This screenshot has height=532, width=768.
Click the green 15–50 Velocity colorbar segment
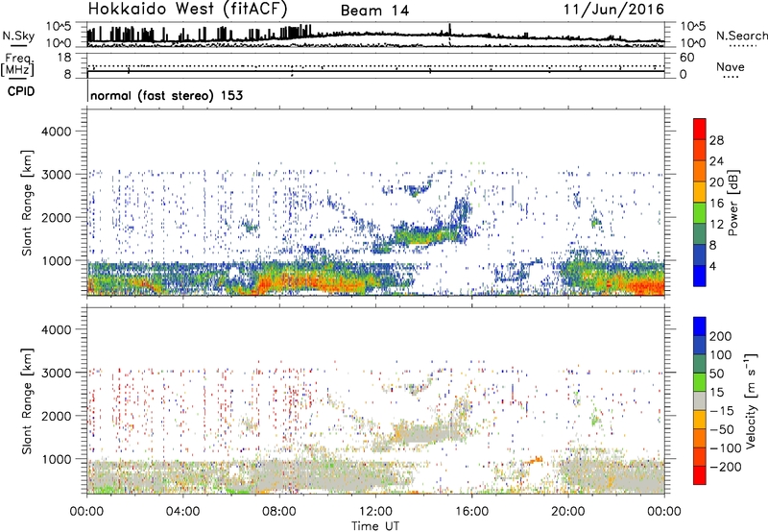[700, 382]
